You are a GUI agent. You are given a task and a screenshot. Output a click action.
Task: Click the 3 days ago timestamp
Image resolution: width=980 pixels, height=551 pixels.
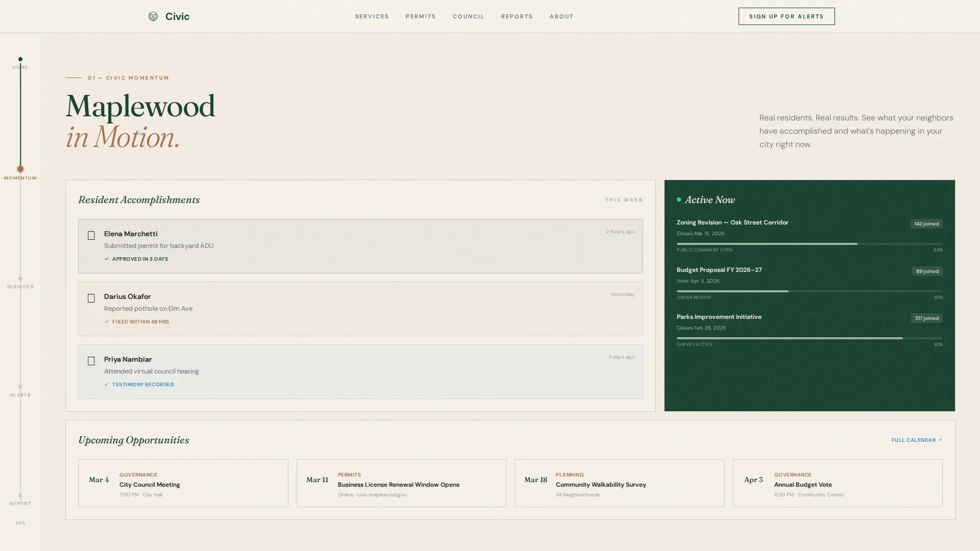pyautogui.click(x=621, y=357)
